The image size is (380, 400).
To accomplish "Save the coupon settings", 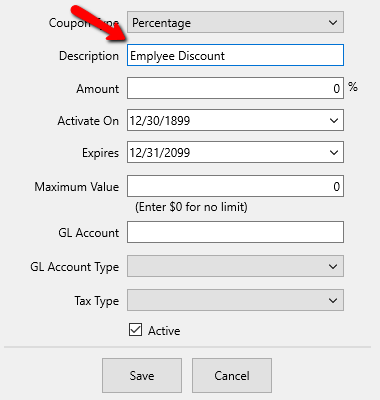I will (142, 376).
